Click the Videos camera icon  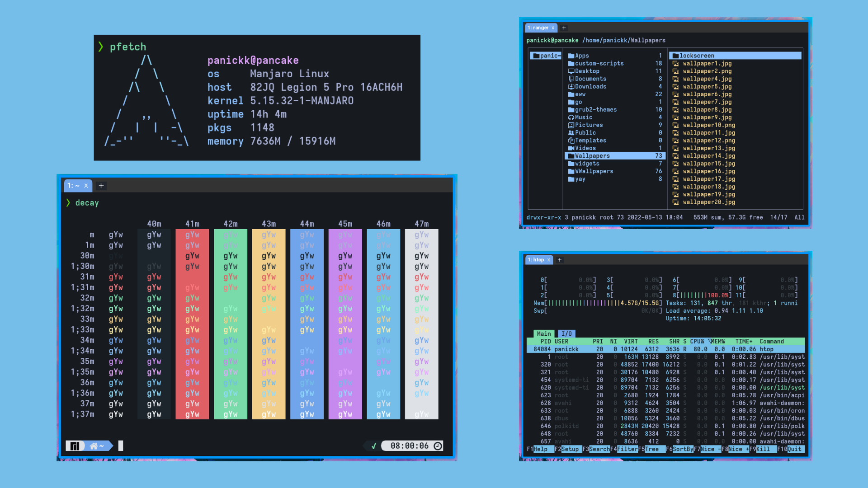click(571, 148)
